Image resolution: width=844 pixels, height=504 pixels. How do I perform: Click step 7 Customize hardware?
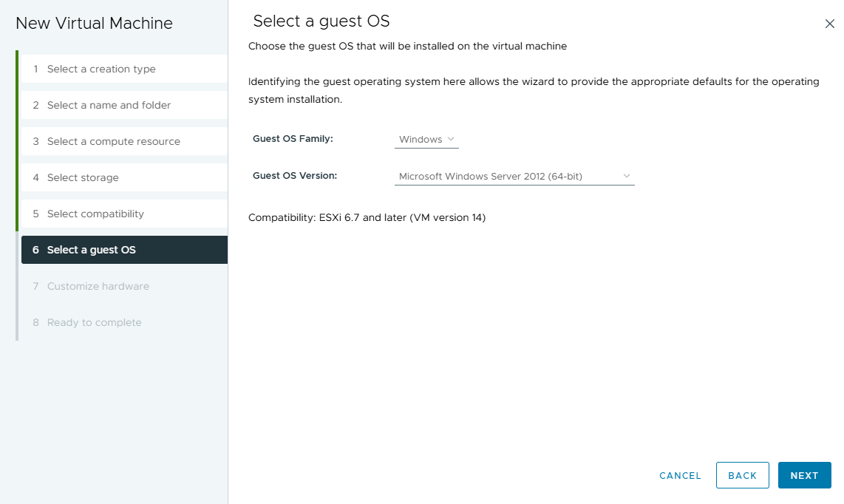(98, 286)
